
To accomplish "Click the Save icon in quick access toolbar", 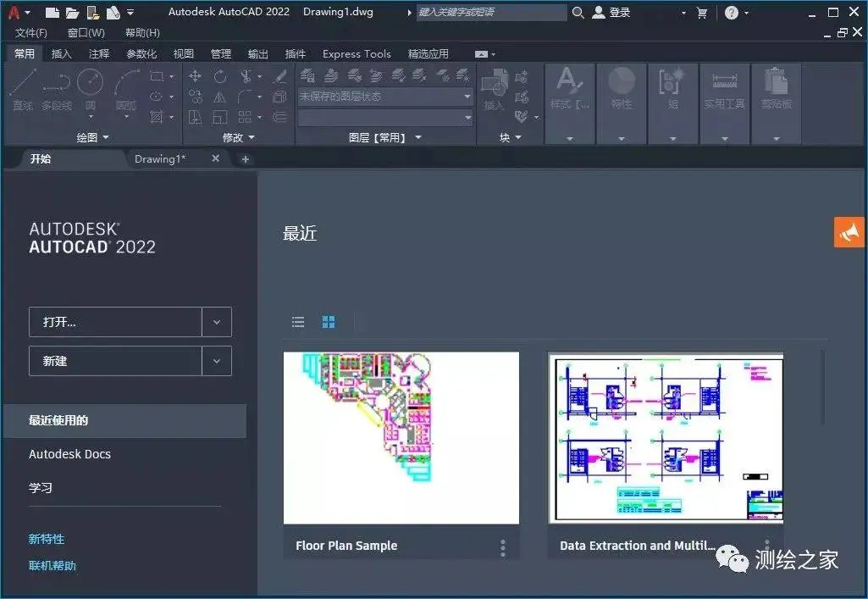I will click(x=93, y=12).
